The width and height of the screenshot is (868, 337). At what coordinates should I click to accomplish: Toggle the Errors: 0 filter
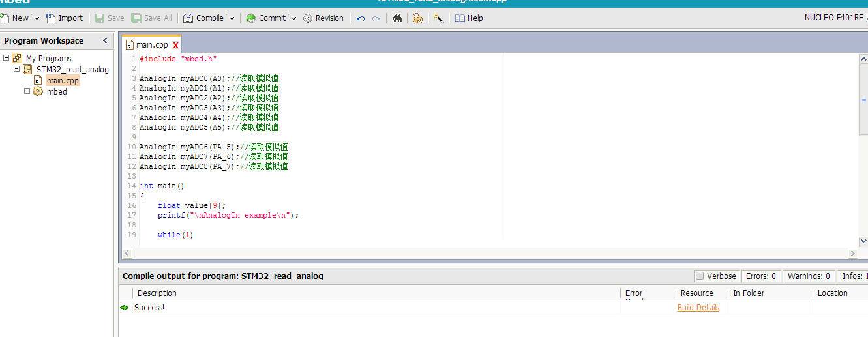(x=762, y=276)
